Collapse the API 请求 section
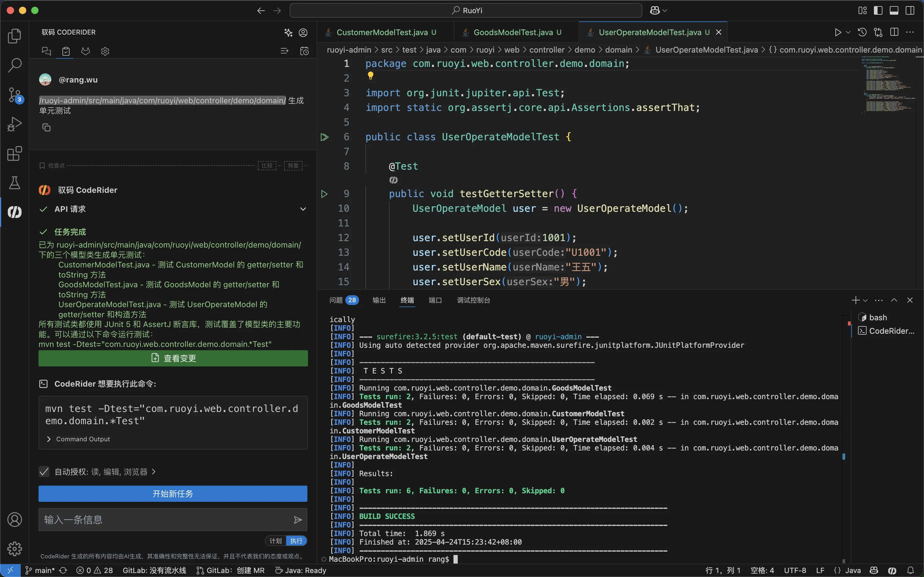924x577 pixels. click(x=303, y=209)
